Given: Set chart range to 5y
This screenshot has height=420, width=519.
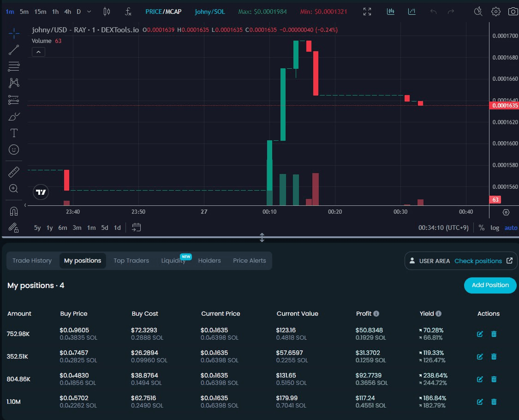Looking at the screenshot, I should pos(37,228).
